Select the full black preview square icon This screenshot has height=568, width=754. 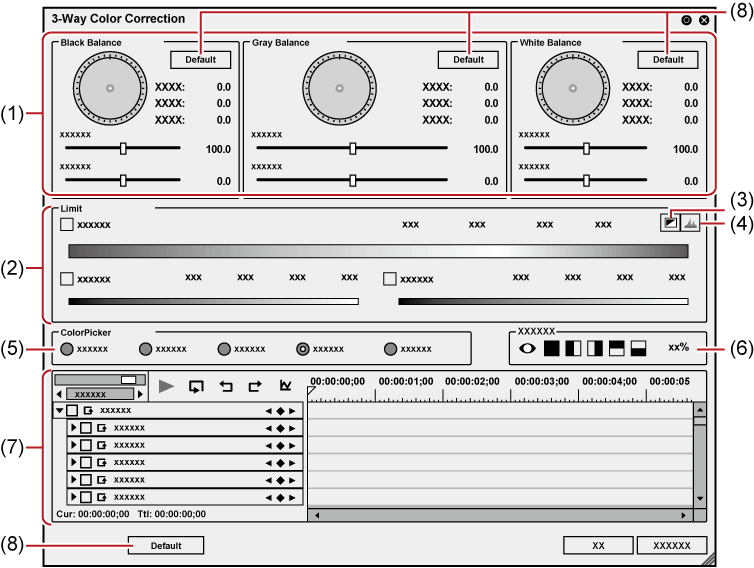551,348
